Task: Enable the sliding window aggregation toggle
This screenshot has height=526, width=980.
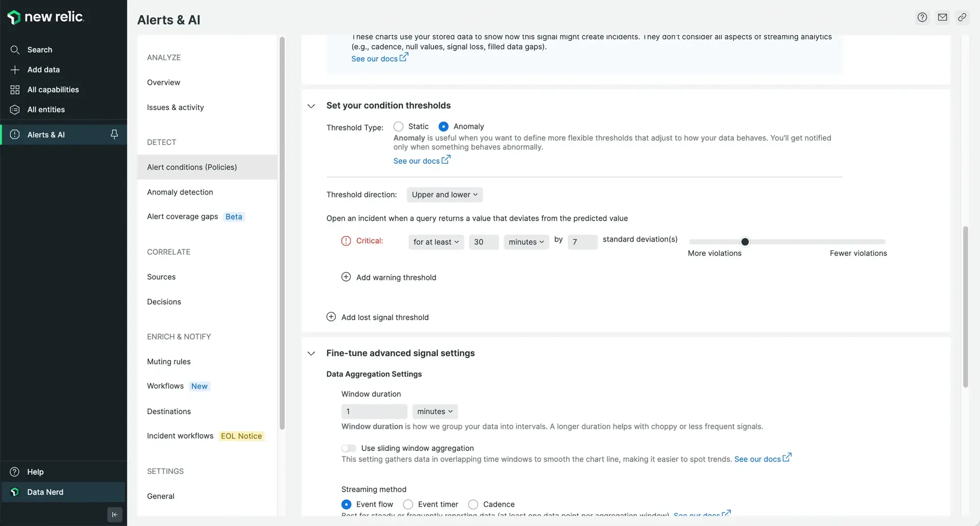Action: click(349, 448)
